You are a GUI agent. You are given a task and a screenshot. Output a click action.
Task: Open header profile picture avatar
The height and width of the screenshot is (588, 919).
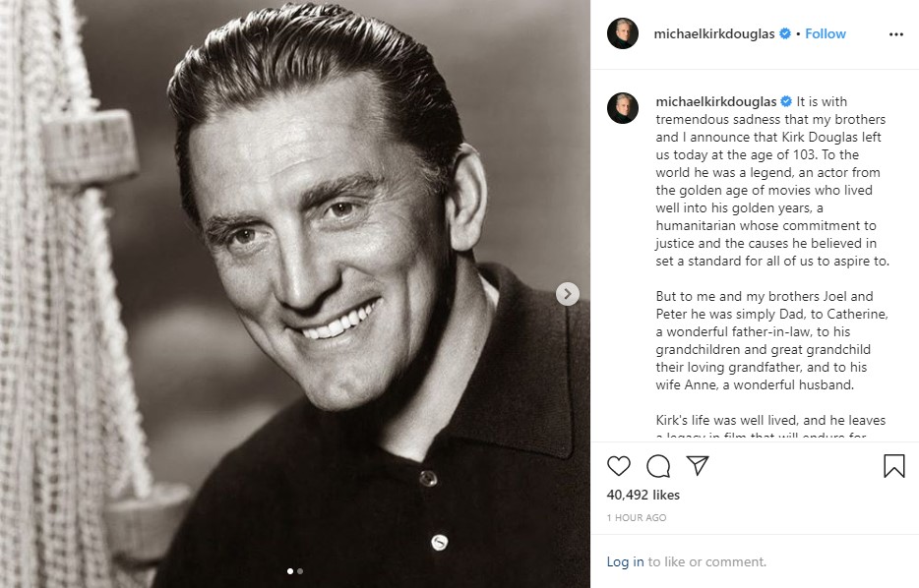coord(623,33)
